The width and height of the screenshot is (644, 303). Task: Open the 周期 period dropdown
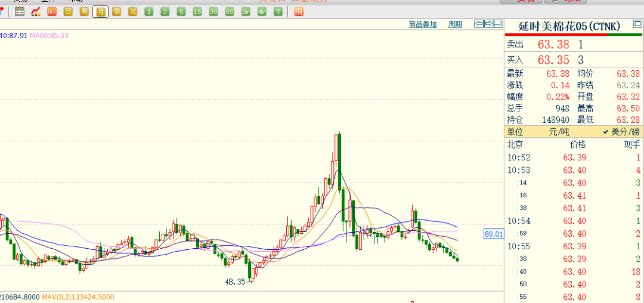pyautogui.click(x=455, y=24)
